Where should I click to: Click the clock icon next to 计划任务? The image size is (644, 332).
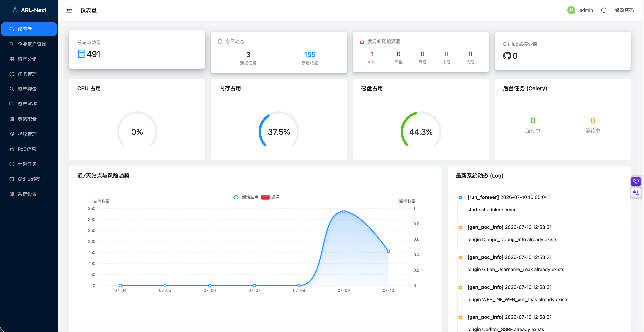(x=12, y=164)
